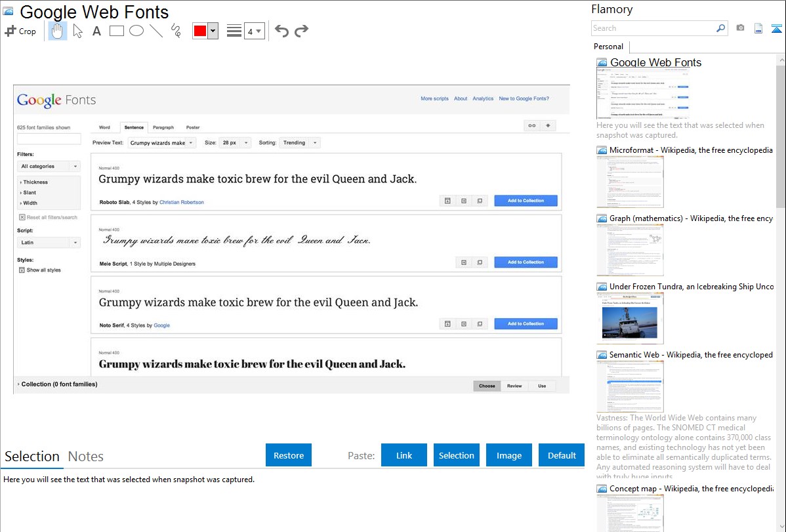The width and height of the screenshot is (786, 532).
Task: Click the Paste Link button
Action: click(x=404, y=455)
